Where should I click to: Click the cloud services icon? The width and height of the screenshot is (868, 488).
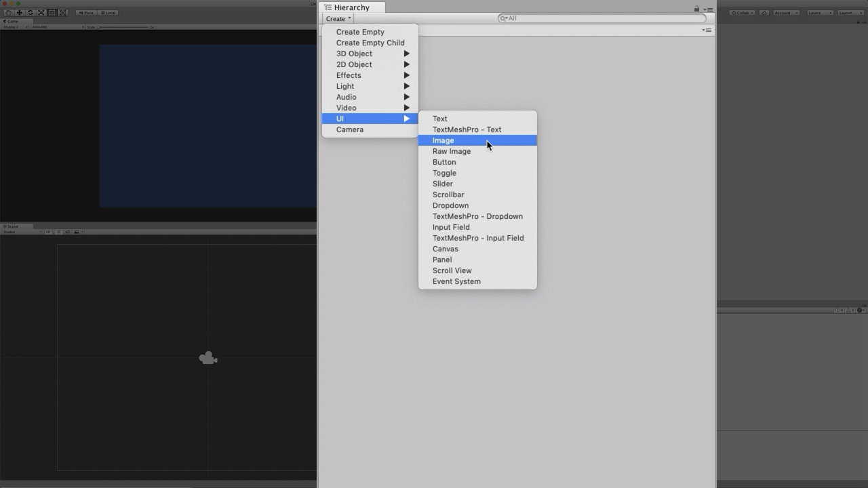pyautogui.click(x=764, y=13)
